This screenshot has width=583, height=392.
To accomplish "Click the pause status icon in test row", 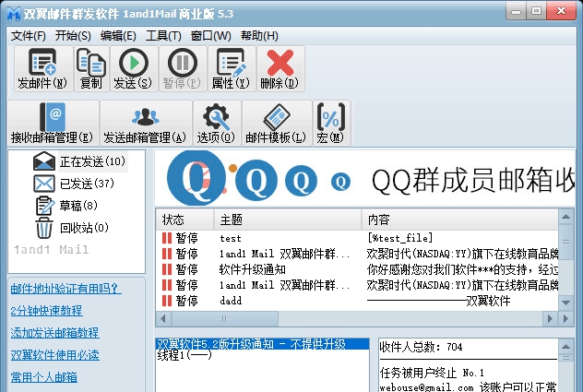I will pos(167,238).
